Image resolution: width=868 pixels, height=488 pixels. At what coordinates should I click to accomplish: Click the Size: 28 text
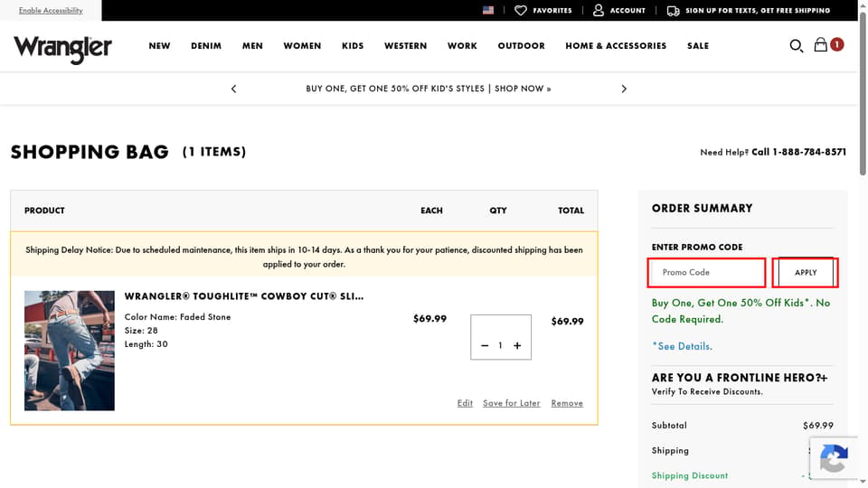coord(141,331)
